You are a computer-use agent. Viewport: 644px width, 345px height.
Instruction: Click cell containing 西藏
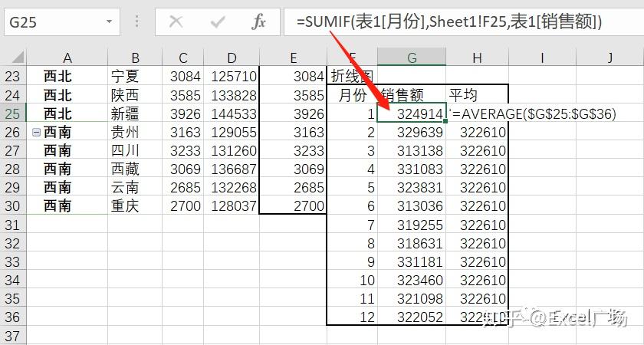135,169
